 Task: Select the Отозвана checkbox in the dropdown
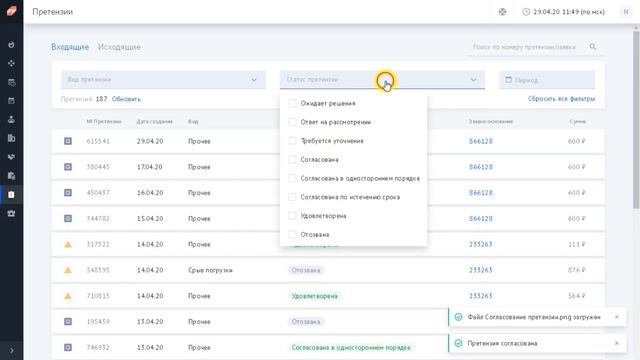[292, 235]
